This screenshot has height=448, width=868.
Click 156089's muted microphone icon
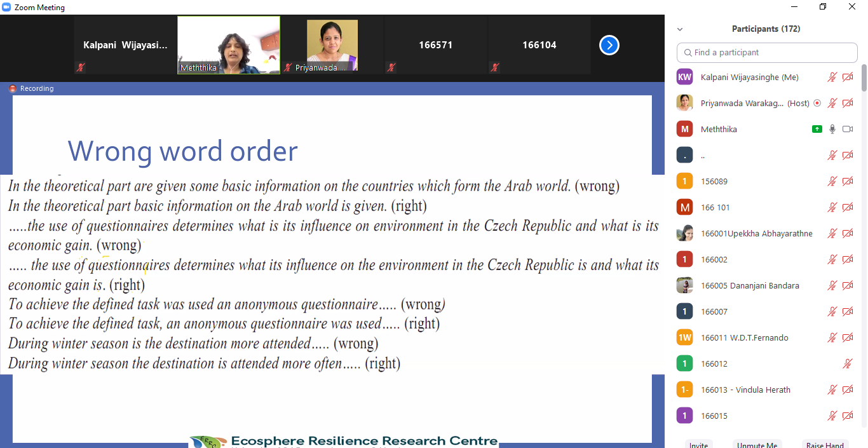[832, 181]
